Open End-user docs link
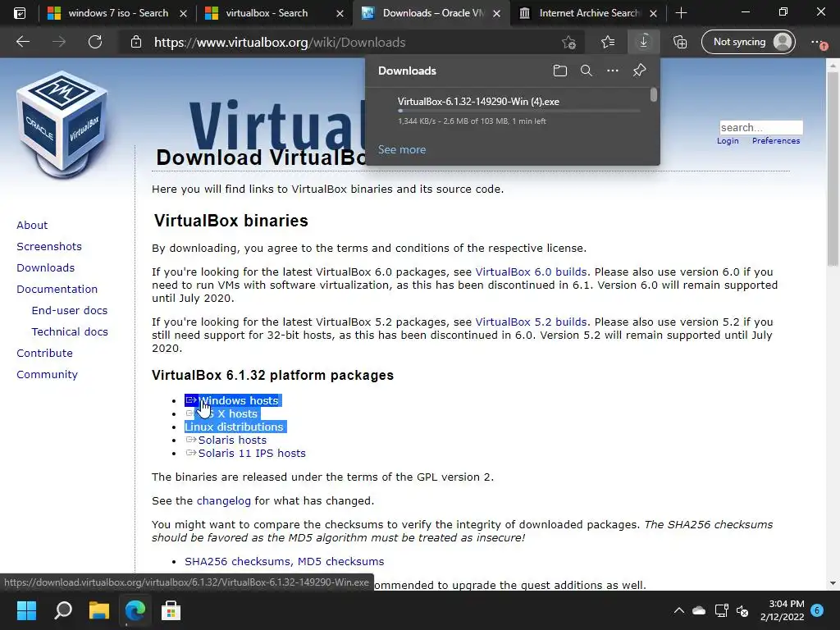Image resolution: width=840 pixels, height=630 pixels. click(70, 311)
